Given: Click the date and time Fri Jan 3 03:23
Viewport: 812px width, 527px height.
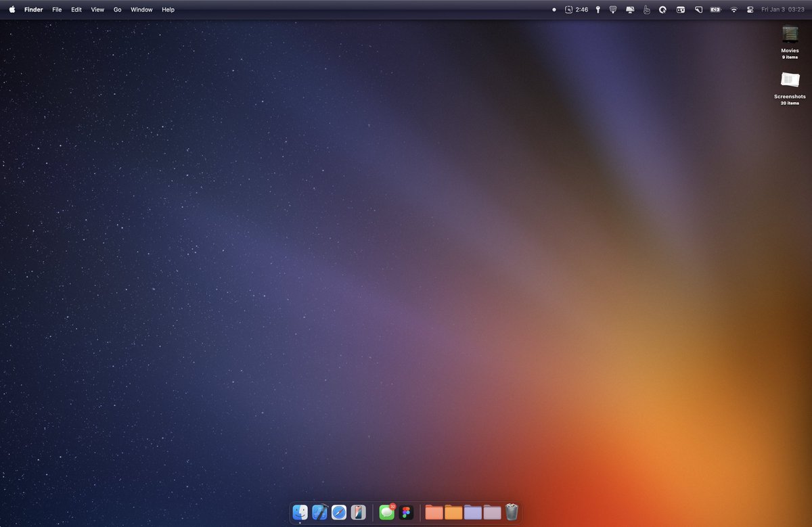Looking at the screenshot, I should [x=782, y=9].
